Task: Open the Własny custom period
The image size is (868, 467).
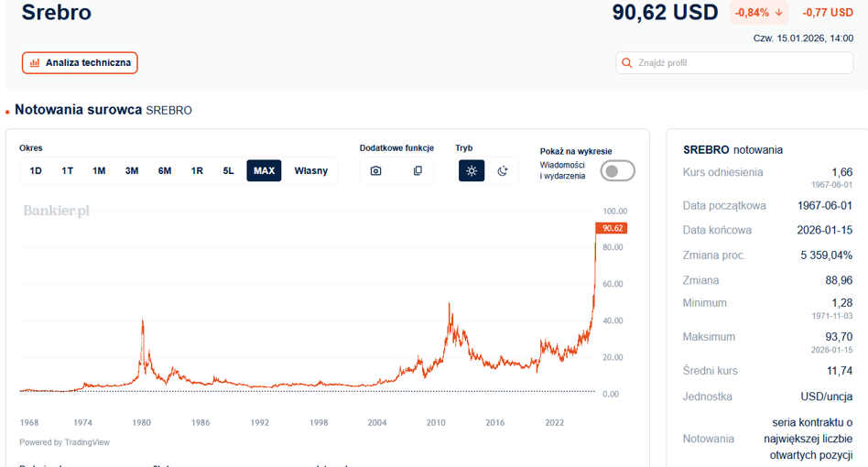Action: (x=311, y=170)
